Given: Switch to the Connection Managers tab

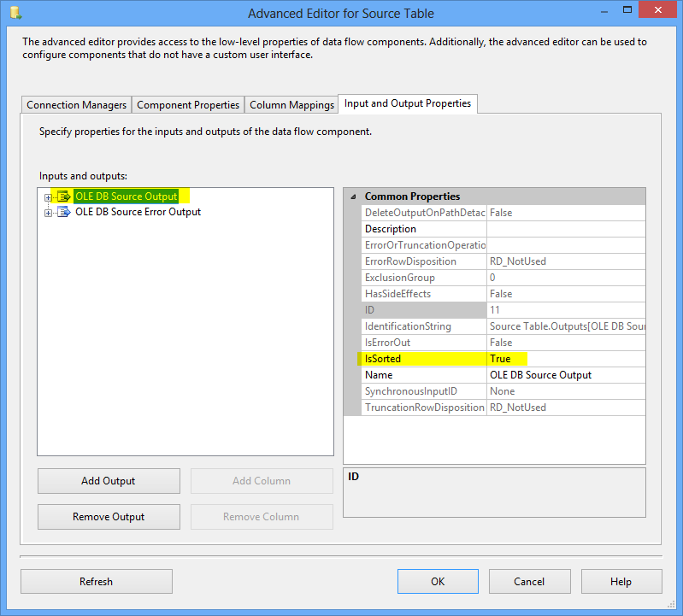Looking at the screenshot, I should pos(77,105).
